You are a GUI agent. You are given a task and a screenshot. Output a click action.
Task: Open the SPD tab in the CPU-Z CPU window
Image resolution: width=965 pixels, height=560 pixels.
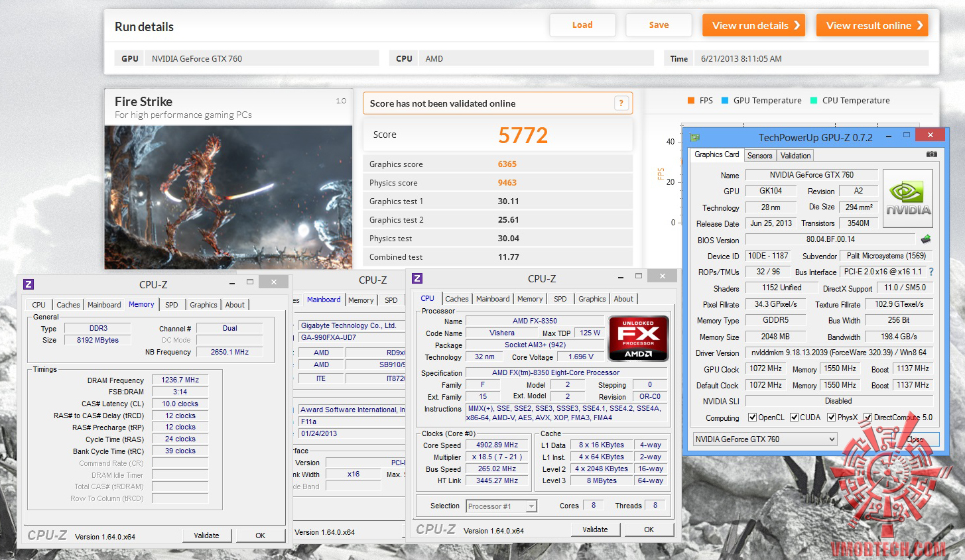(560, 299)
